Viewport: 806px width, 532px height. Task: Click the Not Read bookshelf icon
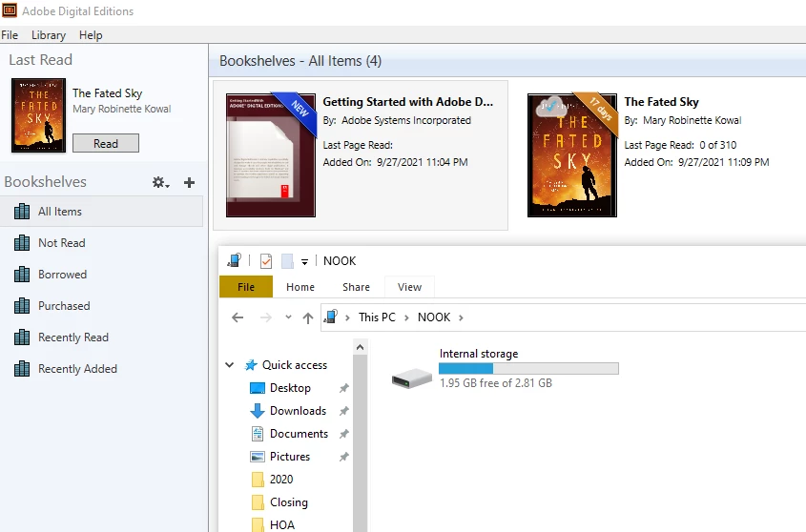(x=22, y=242)
